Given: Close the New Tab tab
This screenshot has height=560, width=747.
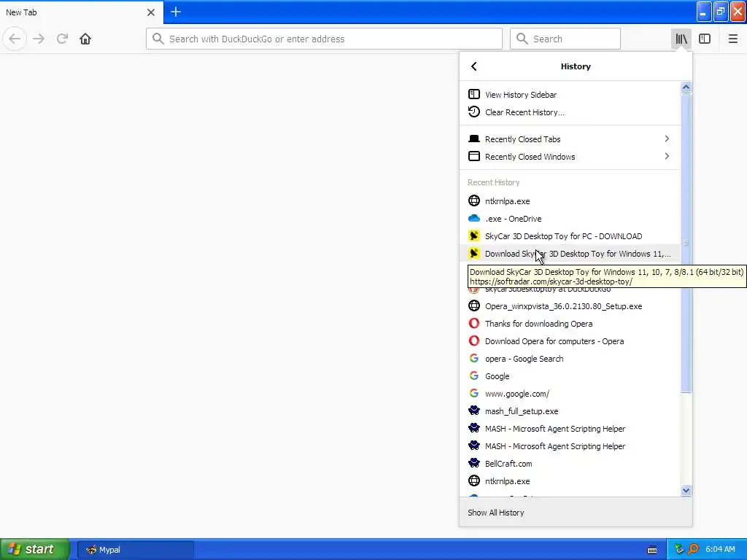Looking at the screenshot, I should (150, 12).
